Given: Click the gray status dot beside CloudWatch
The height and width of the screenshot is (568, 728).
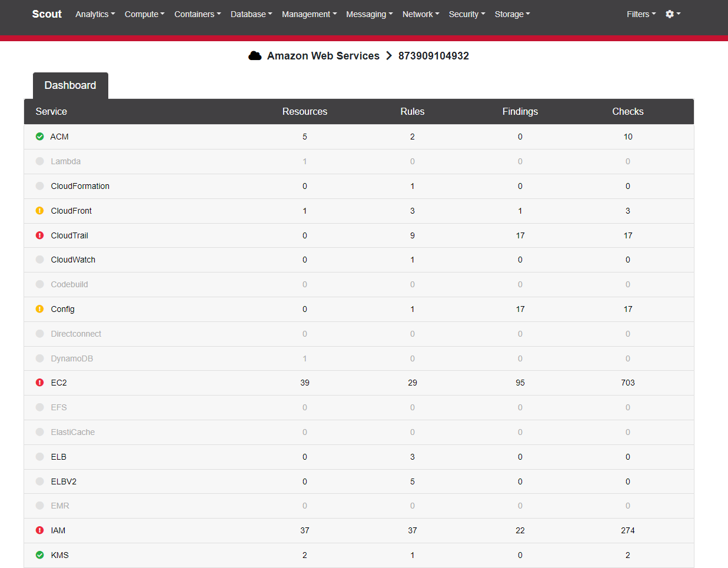Looking at the screenshot, I should point(39,260).
